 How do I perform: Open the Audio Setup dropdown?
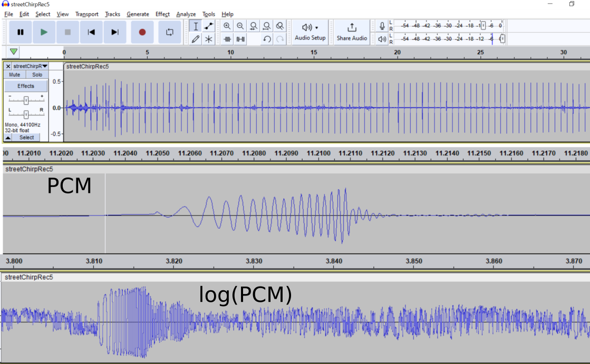click(310, 32)
